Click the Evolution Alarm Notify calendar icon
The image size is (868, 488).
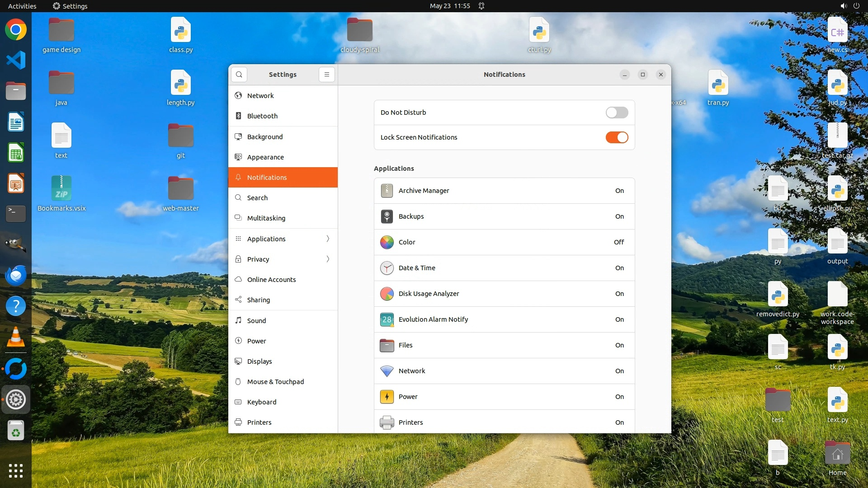[x=387, y=319]
